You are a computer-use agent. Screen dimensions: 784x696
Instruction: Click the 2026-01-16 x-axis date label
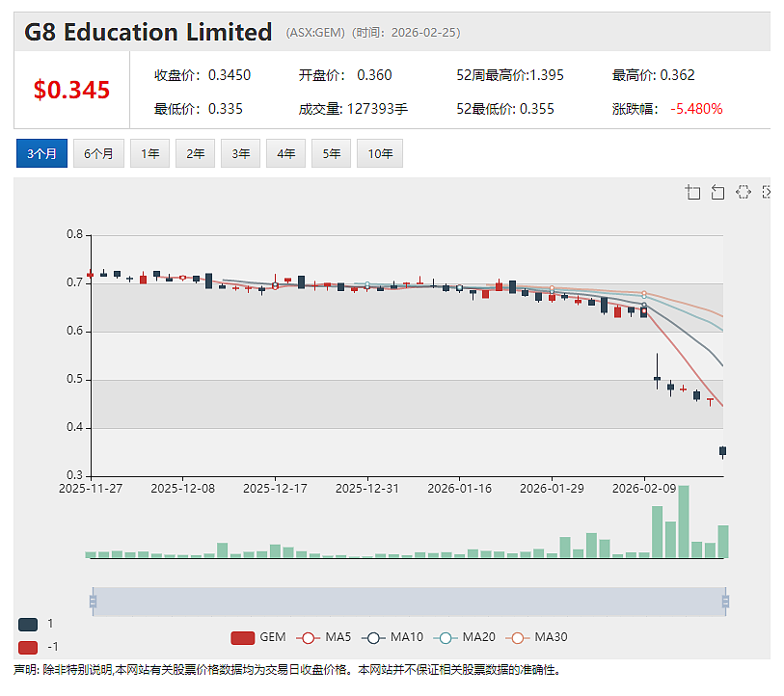[x=459, y=489]
